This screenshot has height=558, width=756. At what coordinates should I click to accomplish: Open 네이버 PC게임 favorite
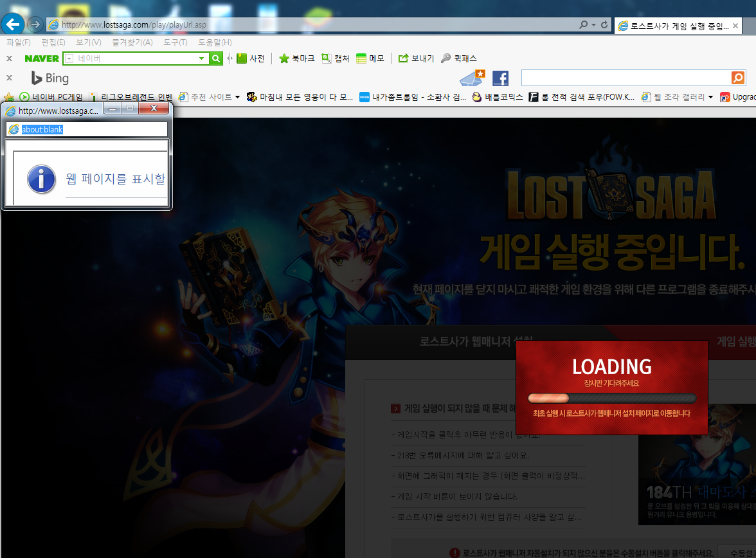(51, 97)
